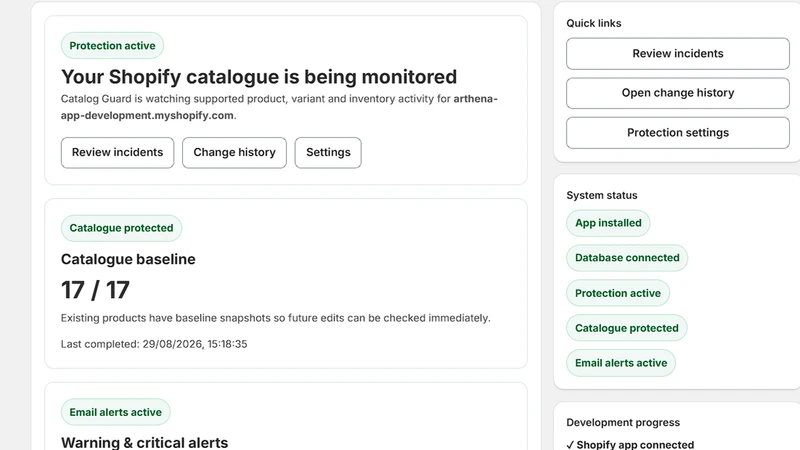This screenshot has width=800, height=450.
Task: Click the 'Development progress' section title
Action: coord(623,422)
